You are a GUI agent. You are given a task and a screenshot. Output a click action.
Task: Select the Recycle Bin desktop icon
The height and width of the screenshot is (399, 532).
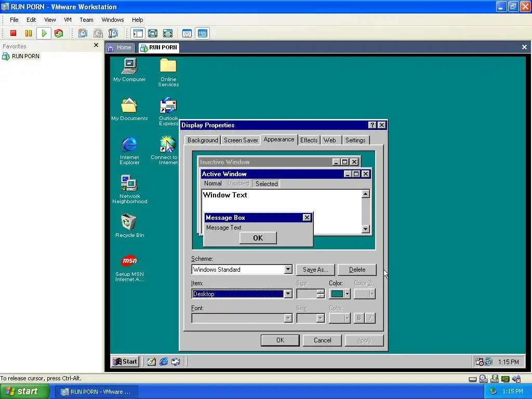pyautogui.click(x=129, y=225)
